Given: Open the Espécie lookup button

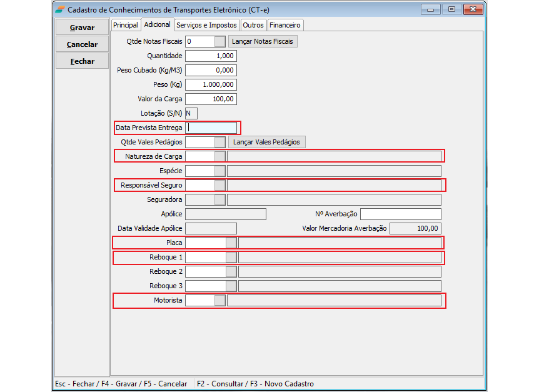Looking at the screenshot, I should [219, 171].
